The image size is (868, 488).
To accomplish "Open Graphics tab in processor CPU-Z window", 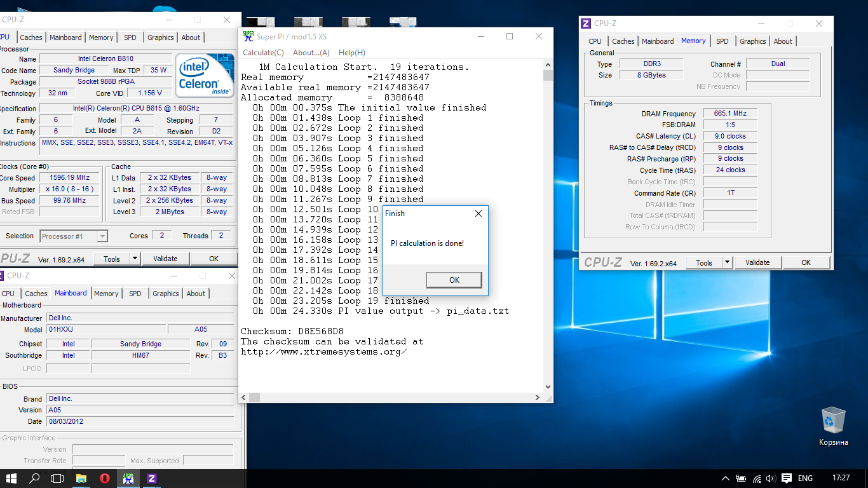I will (x=161, y=37).
